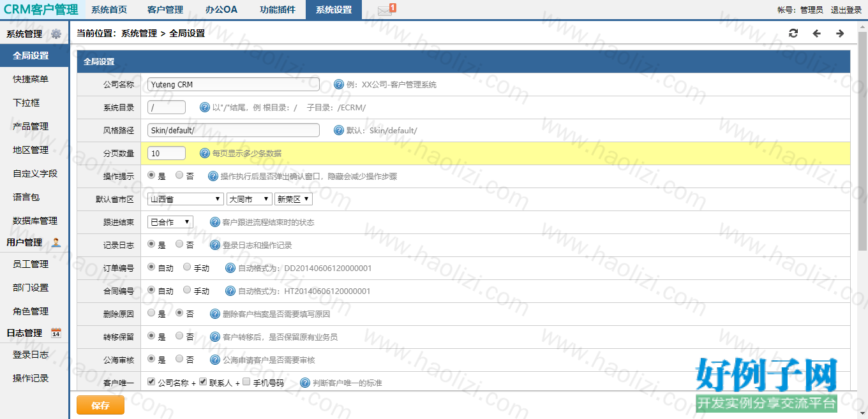Open the 山西省 province dropdown
Screen dimensions: 868x419
(x=186, y=199)
